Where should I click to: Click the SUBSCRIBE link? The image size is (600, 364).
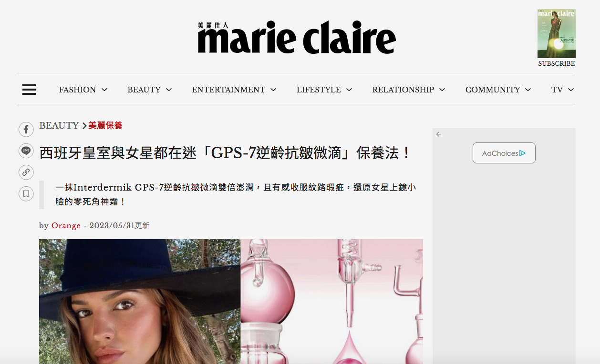click(x=557, y=63)
